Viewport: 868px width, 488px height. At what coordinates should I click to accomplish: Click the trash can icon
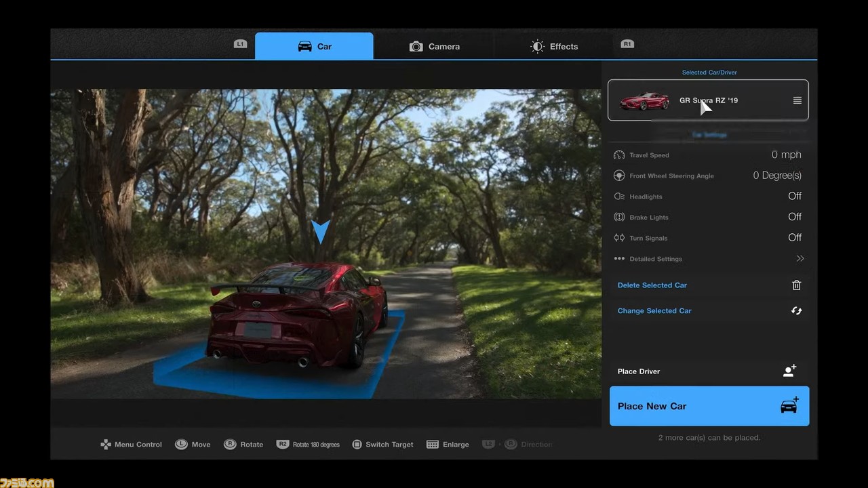coord(797,285)
